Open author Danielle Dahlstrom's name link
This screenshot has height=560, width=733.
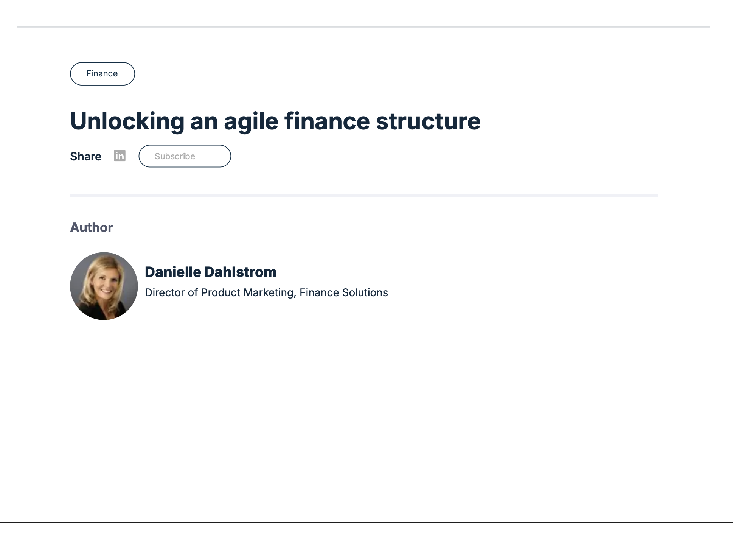(210, 272)
